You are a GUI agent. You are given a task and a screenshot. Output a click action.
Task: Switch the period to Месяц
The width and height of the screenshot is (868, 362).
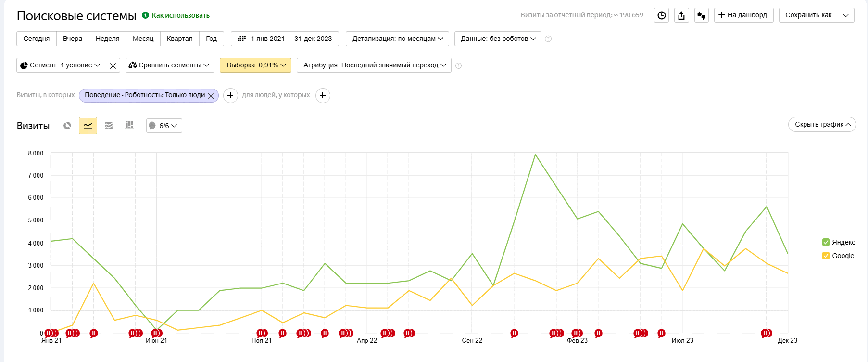coord(143,39)
